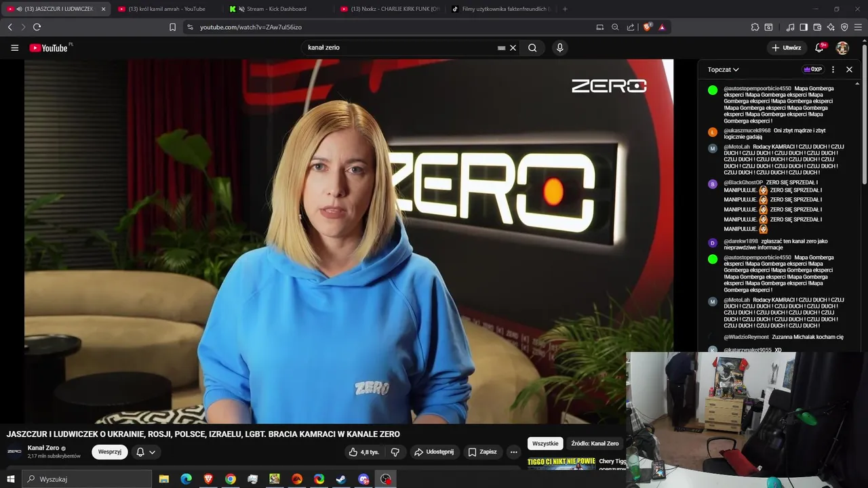Select the Wszystkie filter chip
Image resolution: width=868 pixels, height=488 pixels.
[545, 443]
